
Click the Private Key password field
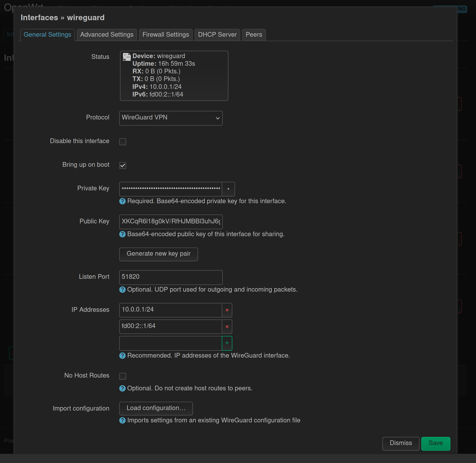click(x=170, y=189)
